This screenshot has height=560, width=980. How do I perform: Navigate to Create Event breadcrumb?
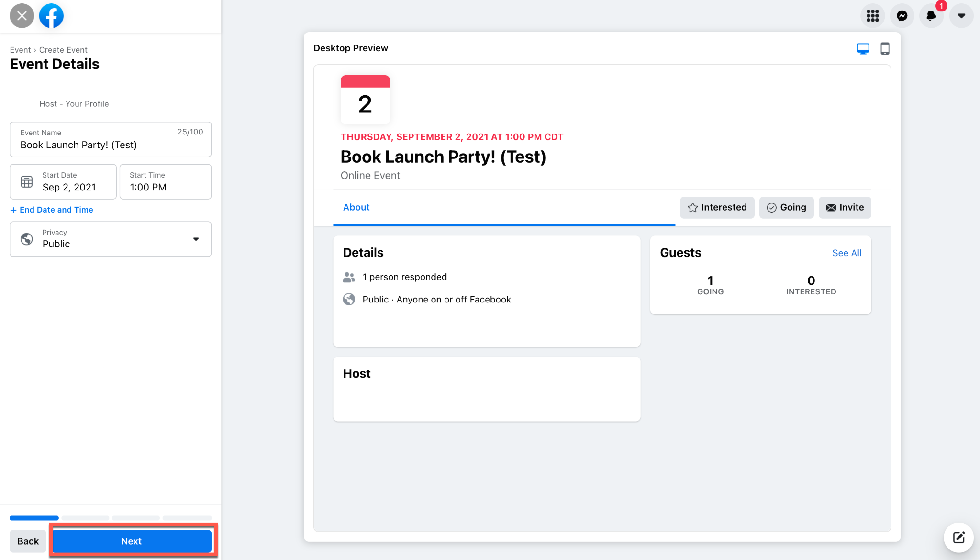coord(63,49)
